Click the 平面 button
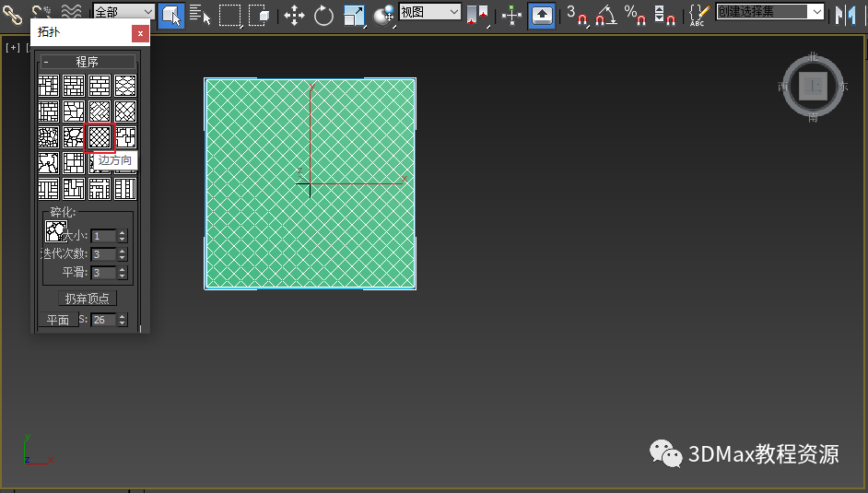Image resolution: width=868 pixels, height=493 pixels. pyautogui.click(x=58, y=320)
